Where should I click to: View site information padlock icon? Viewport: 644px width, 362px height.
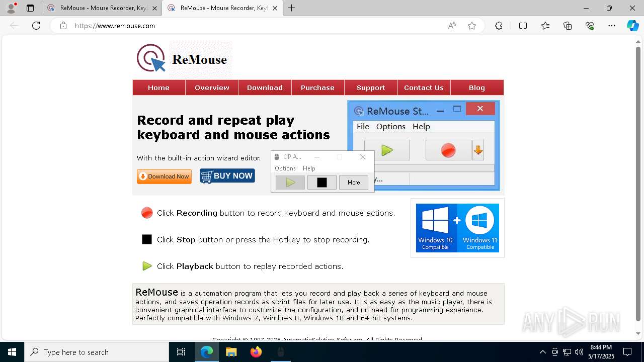click(63, 26)
